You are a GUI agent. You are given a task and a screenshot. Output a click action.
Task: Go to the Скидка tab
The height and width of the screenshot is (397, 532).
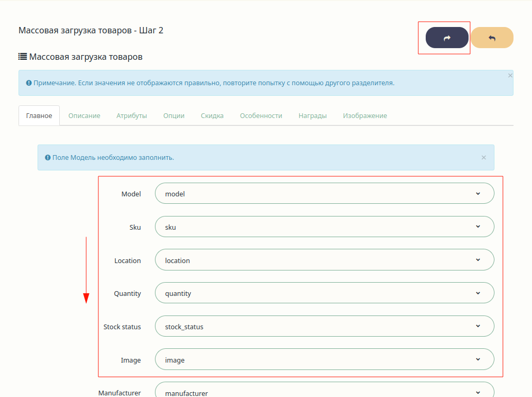(212, 115)
